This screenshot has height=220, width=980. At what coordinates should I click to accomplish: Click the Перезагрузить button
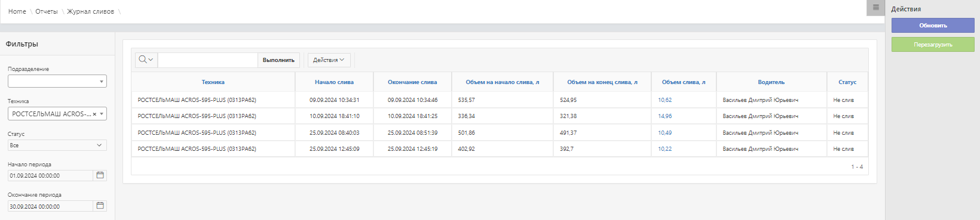click(x=933, y=44)
